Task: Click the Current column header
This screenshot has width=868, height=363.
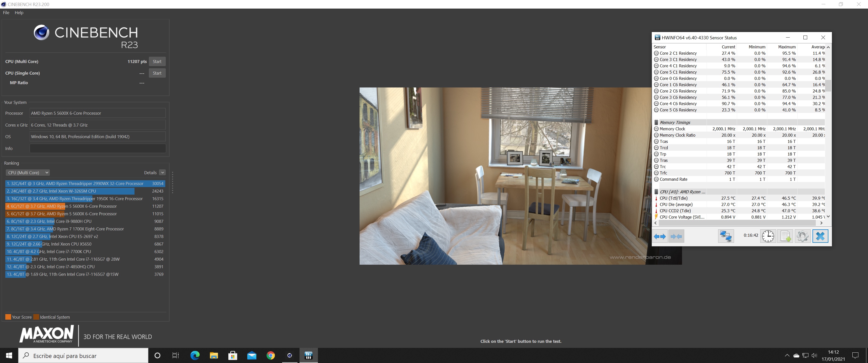Action: 721,47
